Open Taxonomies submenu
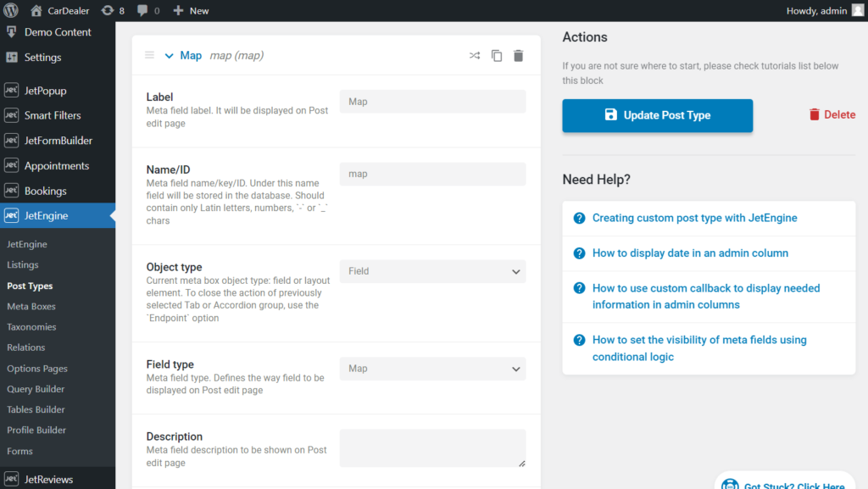Screen dimensions: 868x489 [x=31, y=327]
